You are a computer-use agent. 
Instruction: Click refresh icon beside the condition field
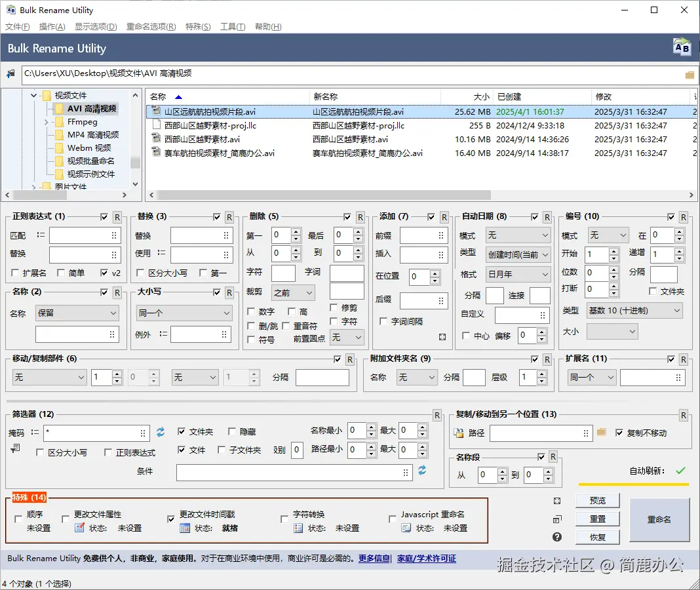[x=422, y=470]
